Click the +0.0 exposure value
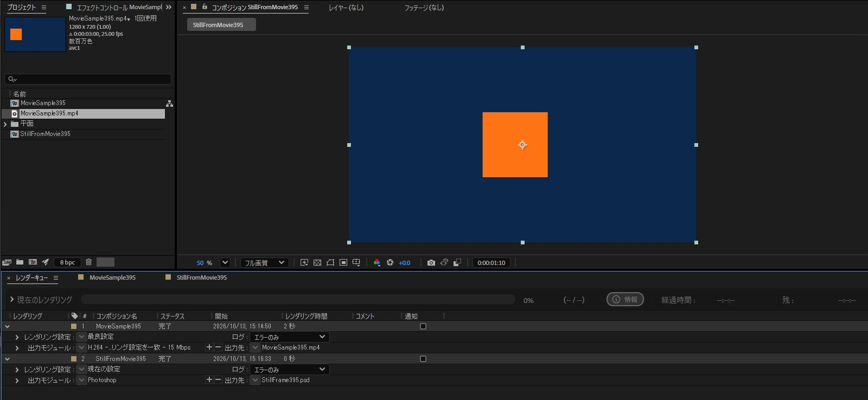The width and height of the screenshot is (868, 400). click(x=405, y=263)
